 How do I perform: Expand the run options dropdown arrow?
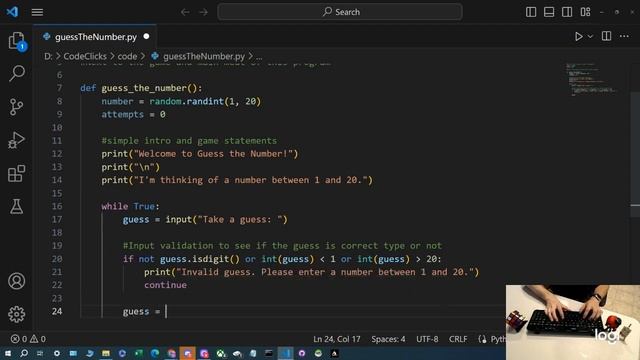pos(590,37)
